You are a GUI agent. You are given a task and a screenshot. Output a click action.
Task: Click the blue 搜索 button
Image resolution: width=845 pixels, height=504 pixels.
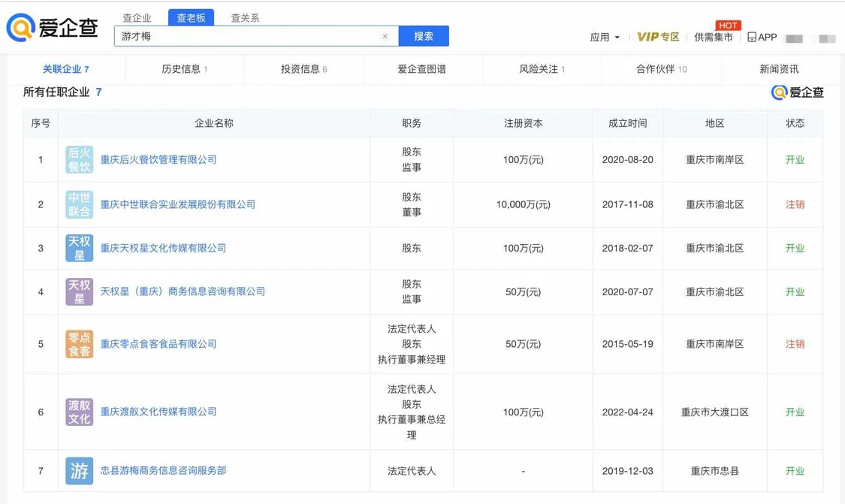(424, 36)
